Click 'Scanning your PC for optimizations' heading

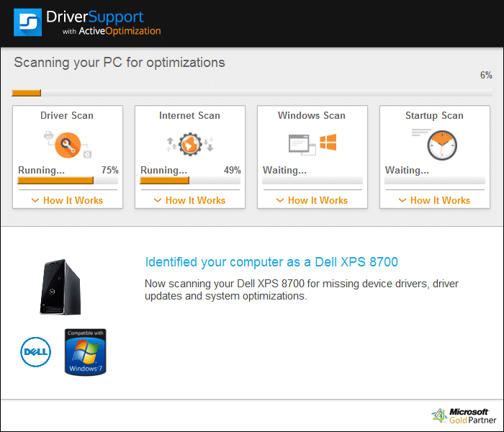point(120,63)
